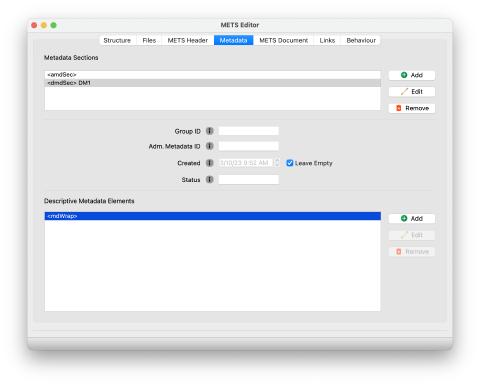Click the Created date stepper arrows

point(276,163)
